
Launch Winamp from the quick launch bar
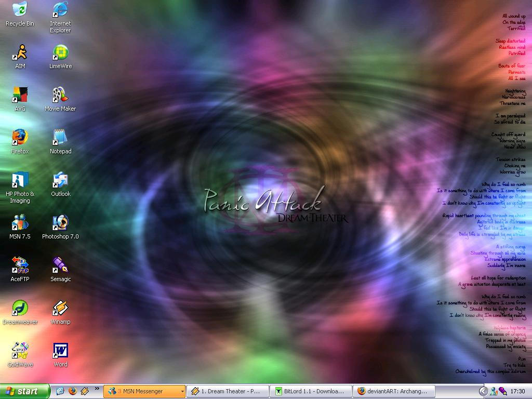tap(85, 391)
